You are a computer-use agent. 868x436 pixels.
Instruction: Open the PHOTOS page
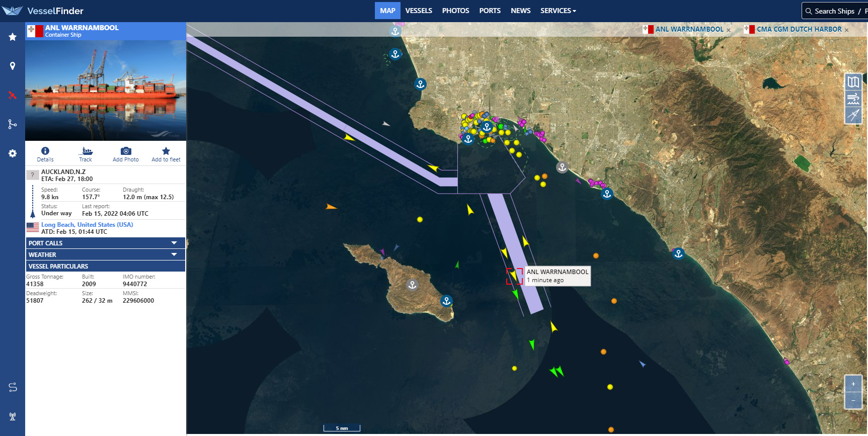pyautogui.click(x=455, y=11)
